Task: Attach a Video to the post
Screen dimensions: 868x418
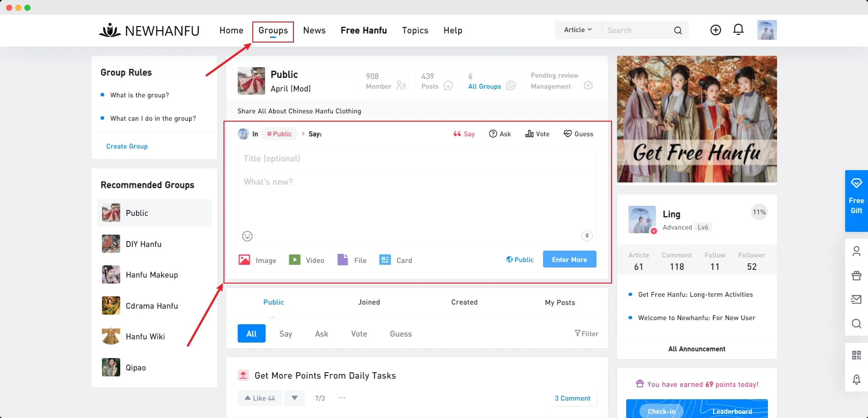Action: tap(307, 260)
